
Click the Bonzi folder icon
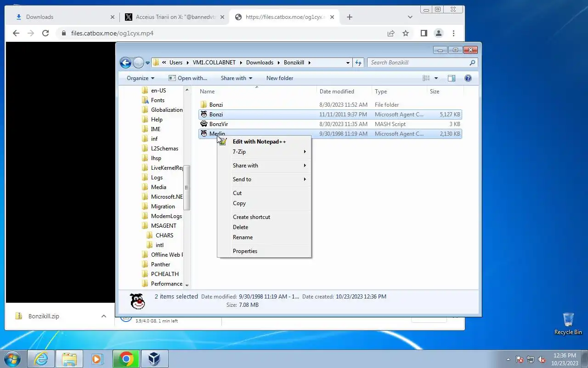[204, 105]
